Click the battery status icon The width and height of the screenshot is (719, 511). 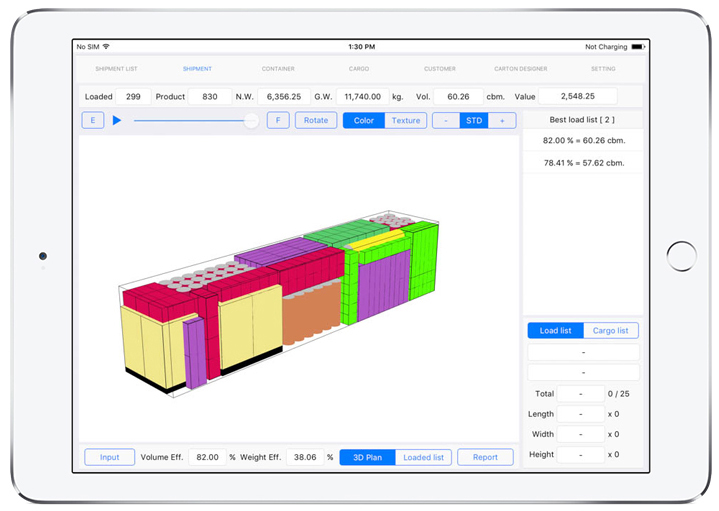pyautogui.click(x=638, y=47)
